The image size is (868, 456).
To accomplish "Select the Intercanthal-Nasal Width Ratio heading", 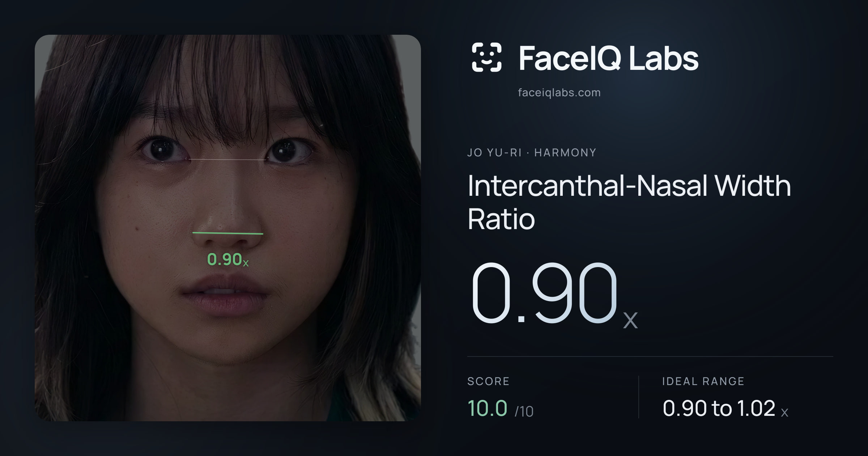I will point(629,202).
